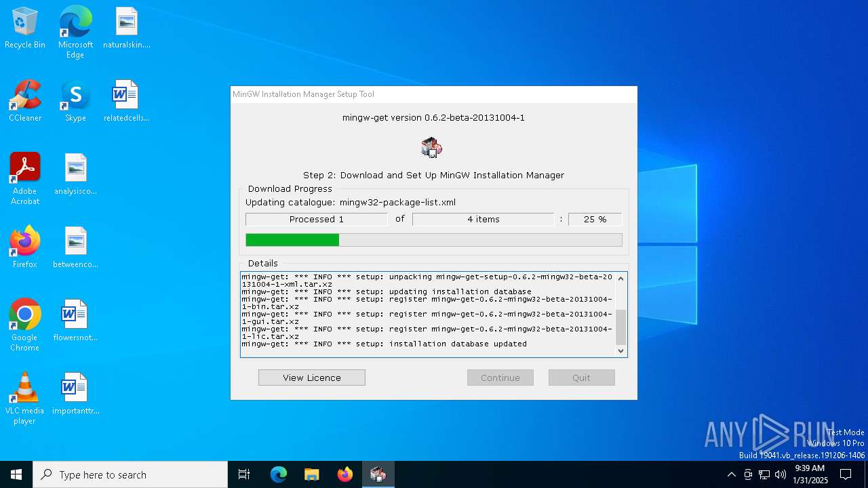Click the View Licence button
Image resolution: width=868 pixels, height=488 pixels.
[x=312, y=378]
